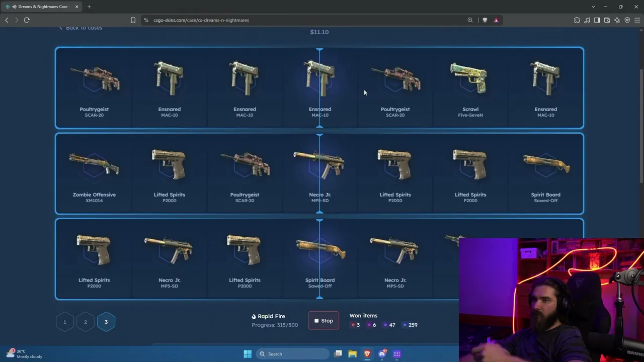Select the 3 case spinners option
Viewport: 644px width, 362px height.
[106, 322]
